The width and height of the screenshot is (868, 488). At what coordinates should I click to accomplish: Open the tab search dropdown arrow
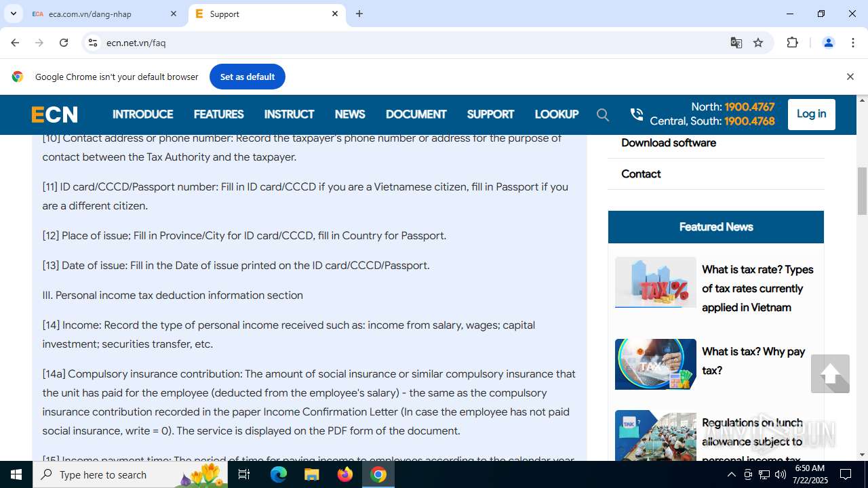tap(13, 14)
